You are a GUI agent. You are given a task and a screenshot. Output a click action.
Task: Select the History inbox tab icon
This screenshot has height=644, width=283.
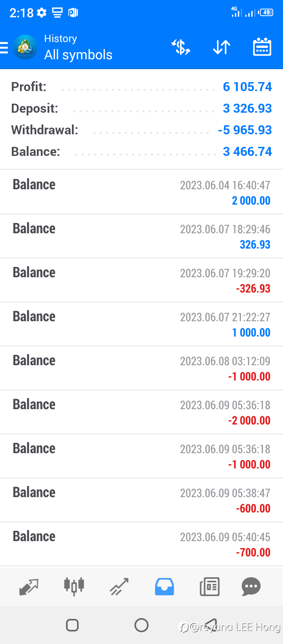pyautogui.click(x=164, y=587)
